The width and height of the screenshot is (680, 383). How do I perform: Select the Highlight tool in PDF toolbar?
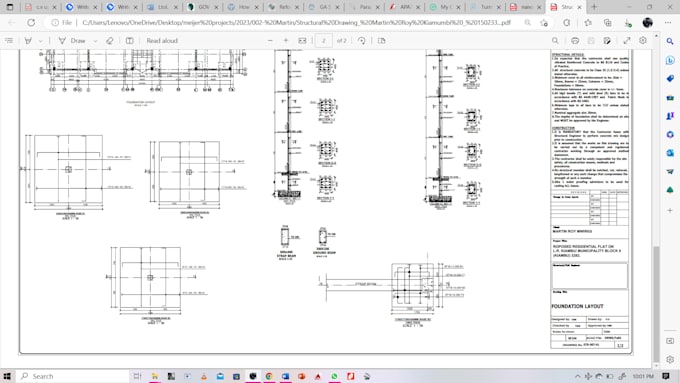tap(28, 40)
